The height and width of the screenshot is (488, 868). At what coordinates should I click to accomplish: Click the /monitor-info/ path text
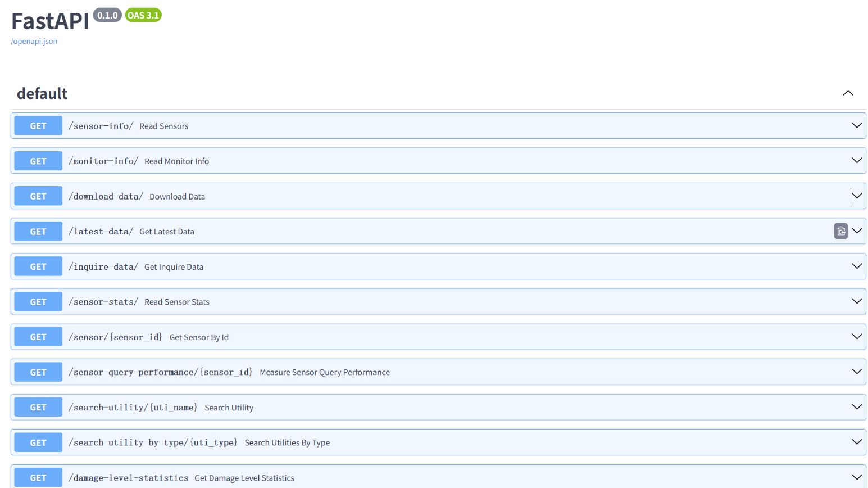[x=103, y=161]
